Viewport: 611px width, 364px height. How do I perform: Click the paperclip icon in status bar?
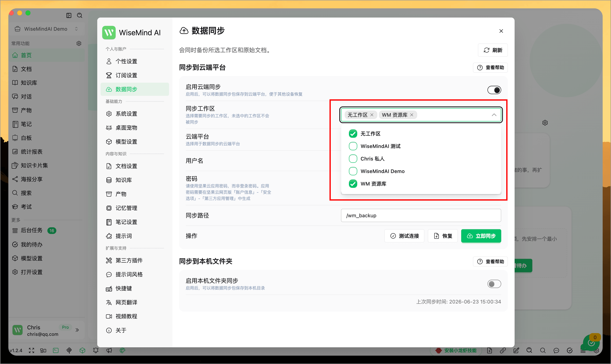click(69, 350)
